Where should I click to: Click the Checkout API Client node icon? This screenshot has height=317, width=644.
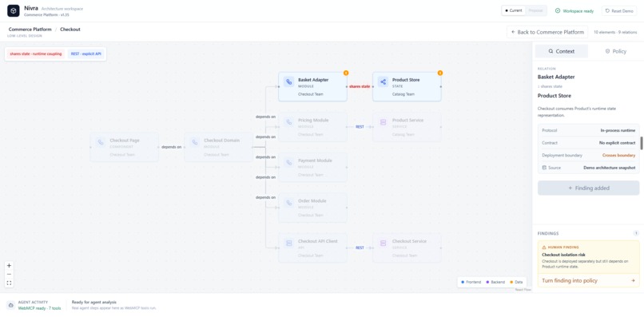288,243
